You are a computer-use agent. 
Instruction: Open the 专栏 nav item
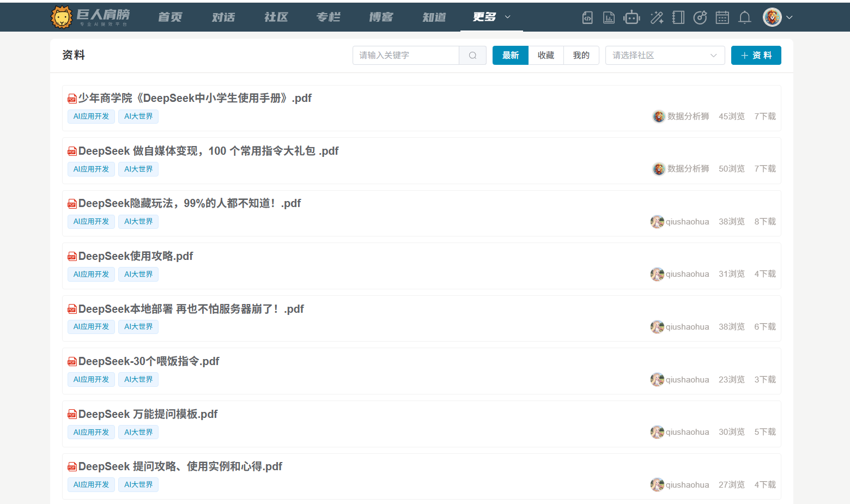(329, 17)
